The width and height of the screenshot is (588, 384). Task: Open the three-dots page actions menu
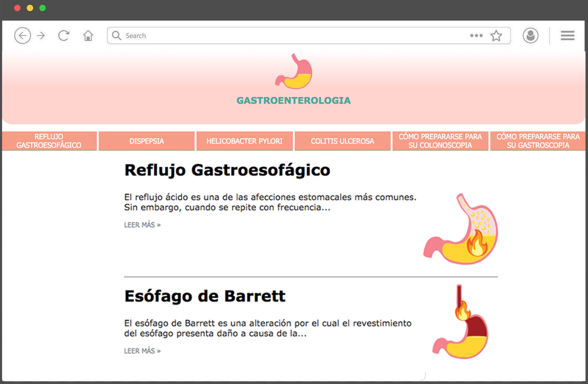coord(476,35)
